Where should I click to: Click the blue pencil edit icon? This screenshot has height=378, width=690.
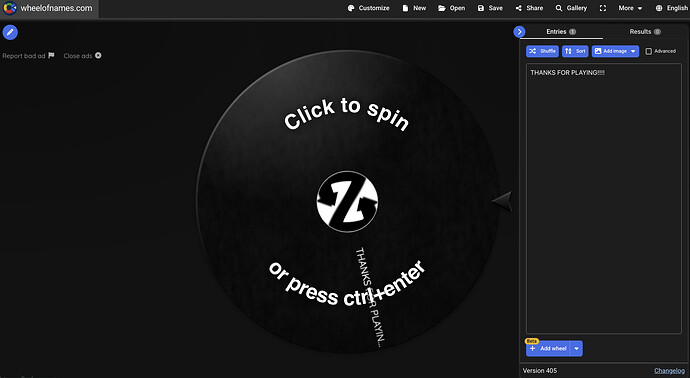click(10, 32)
